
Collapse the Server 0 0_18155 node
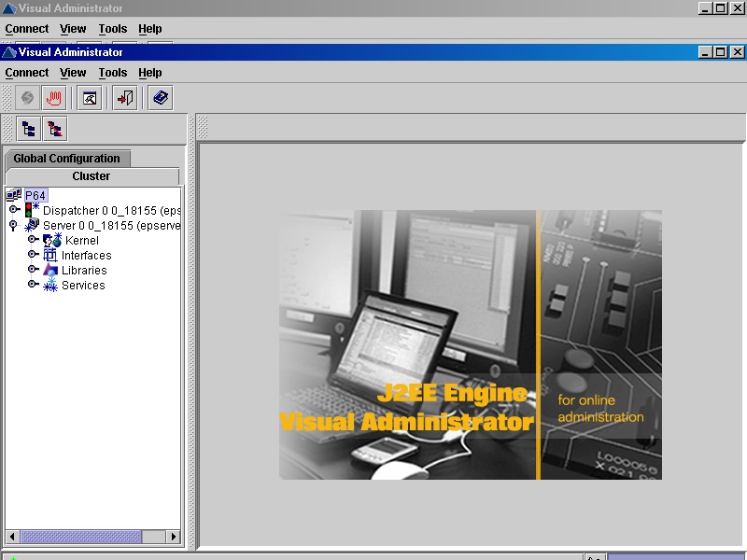click(x=13, y=225)
